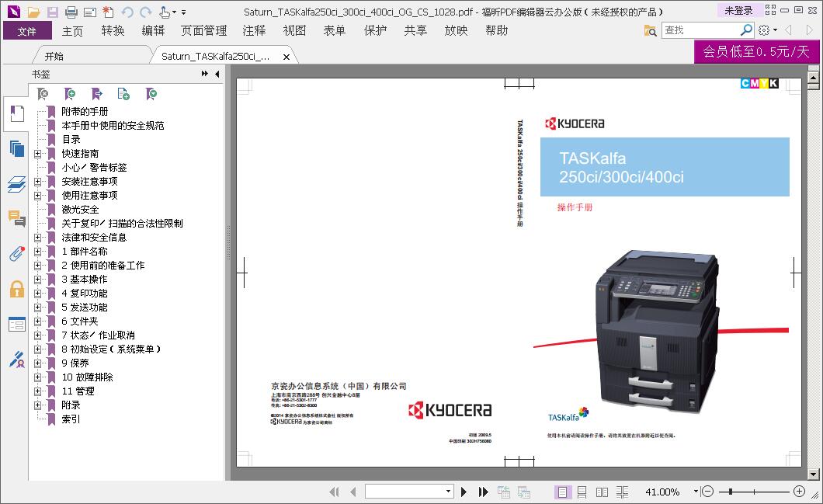
Task: Click the Open file folder icon
Action: click(33, 12)
